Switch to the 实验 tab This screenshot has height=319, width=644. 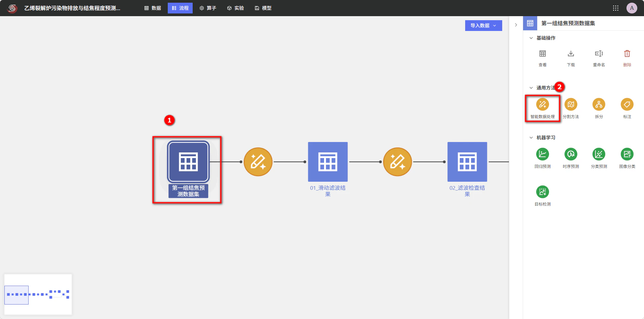[x=235, y=8]
